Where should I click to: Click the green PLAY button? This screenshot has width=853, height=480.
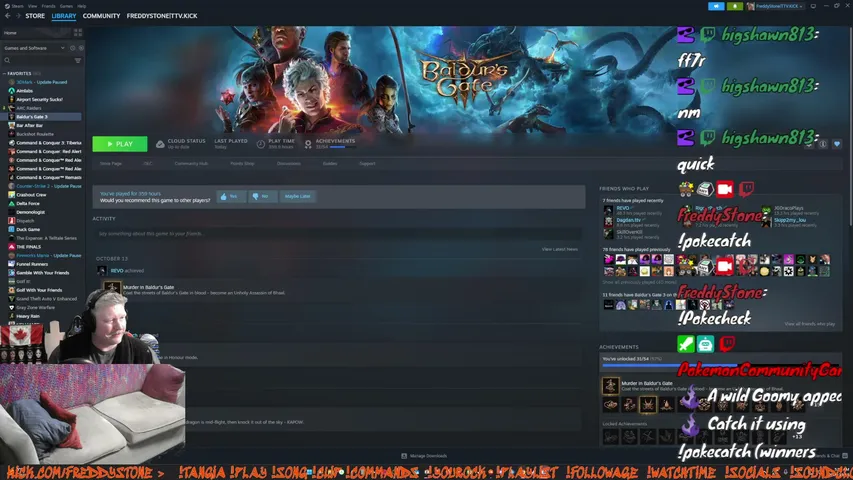120,144
